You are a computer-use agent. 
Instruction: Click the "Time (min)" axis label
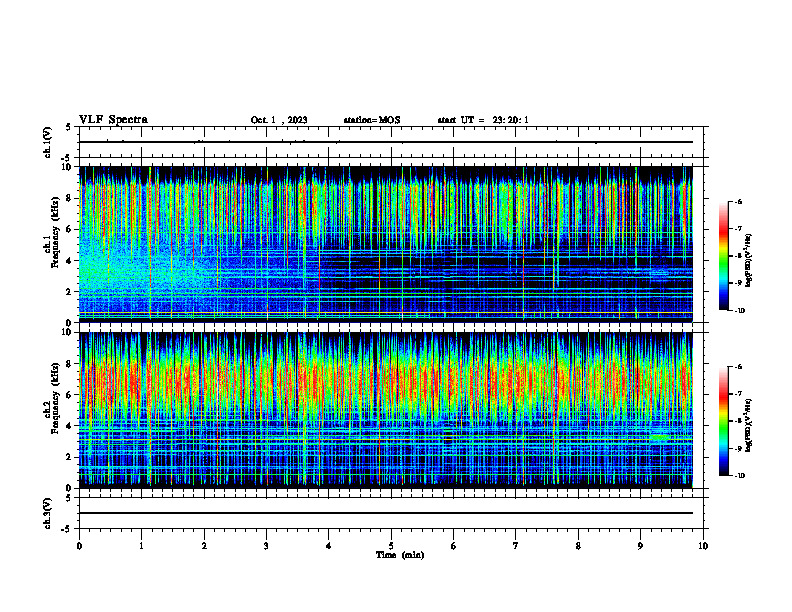click(400, 555)
